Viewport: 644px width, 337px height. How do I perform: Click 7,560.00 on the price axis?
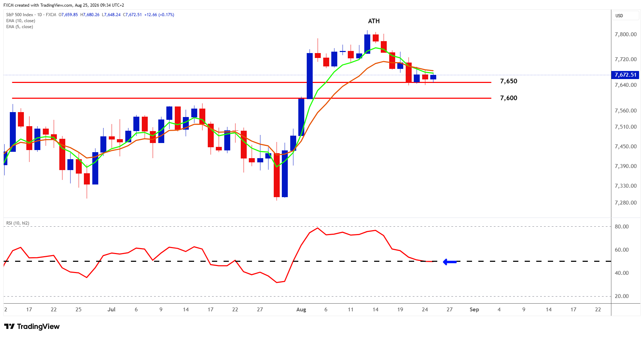(625, 111)
